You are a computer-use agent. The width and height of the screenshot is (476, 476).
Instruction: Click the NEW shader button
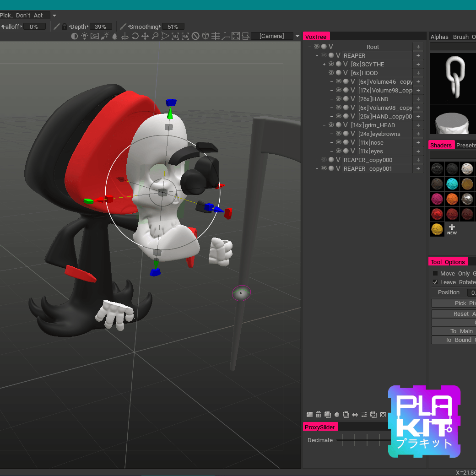point(452,229)
